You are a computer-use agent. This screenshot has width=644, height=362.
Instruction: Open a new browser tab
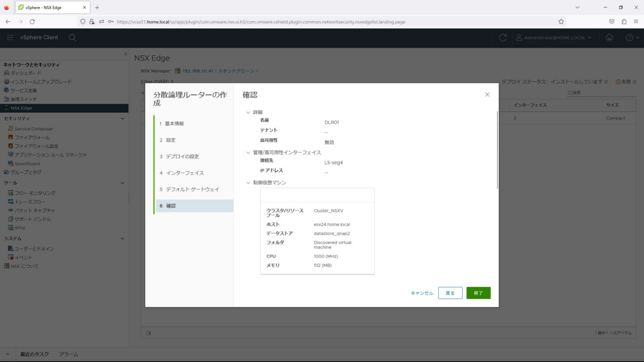coord(97,8)
